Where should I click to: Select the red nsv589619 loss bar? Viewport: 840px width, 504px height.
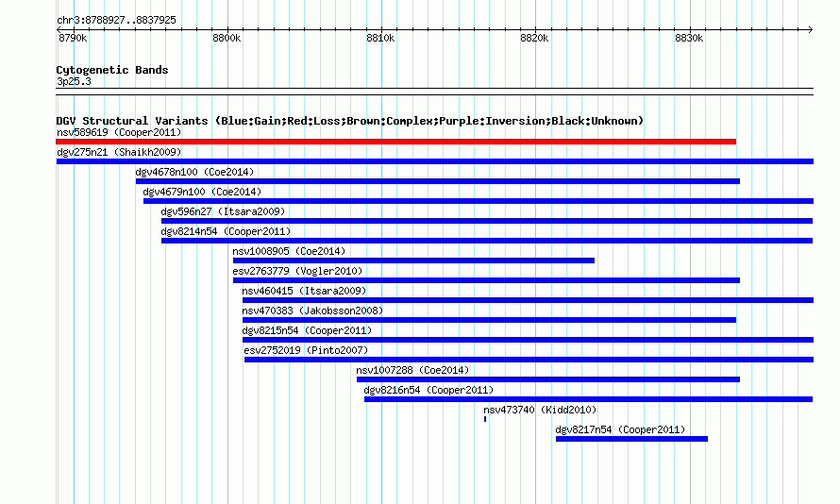click(x=395, y=142)
